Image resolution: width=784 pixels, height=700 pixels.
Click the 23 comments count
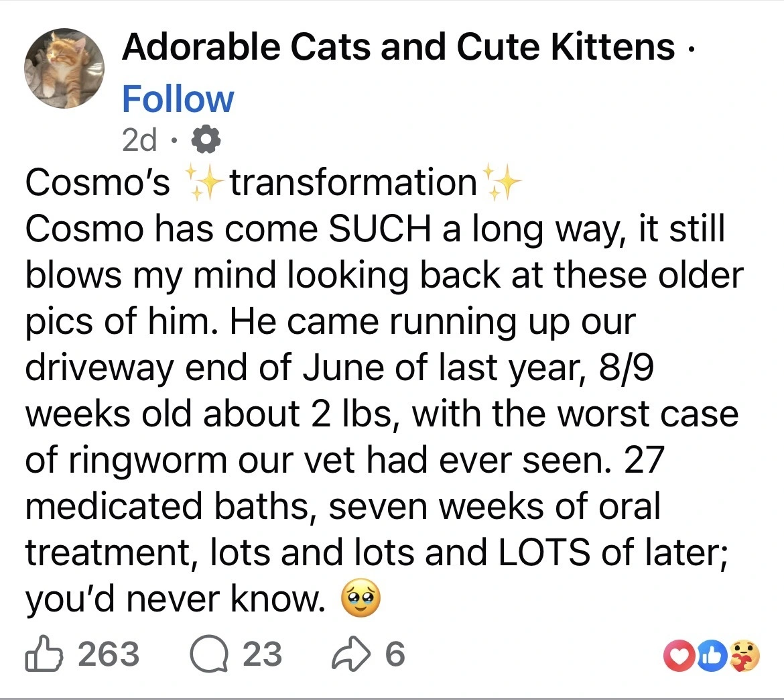(262, 654)
